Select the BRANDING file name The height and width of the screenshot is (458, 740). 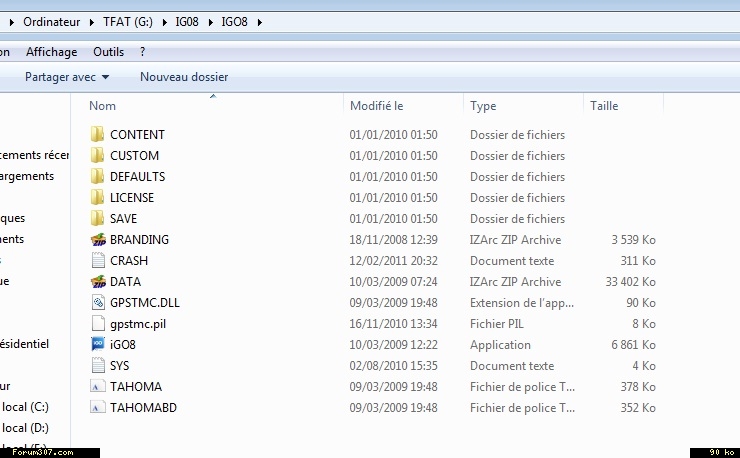pyautogui.click(x=139, y=239)
